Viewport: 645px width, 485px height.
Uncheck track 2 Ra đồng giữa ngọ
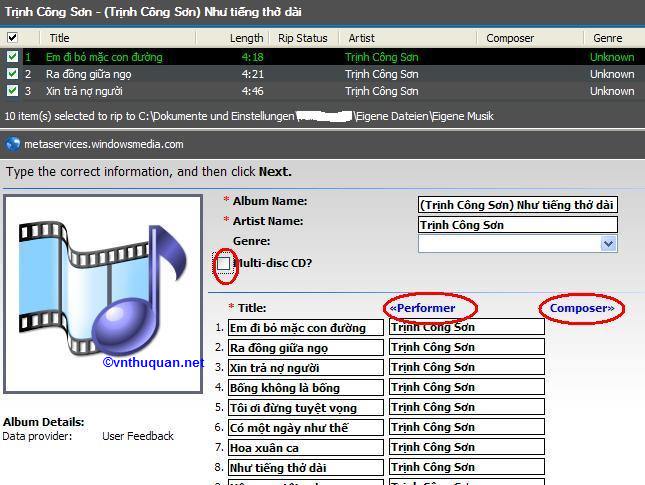[x=12, y=74]
